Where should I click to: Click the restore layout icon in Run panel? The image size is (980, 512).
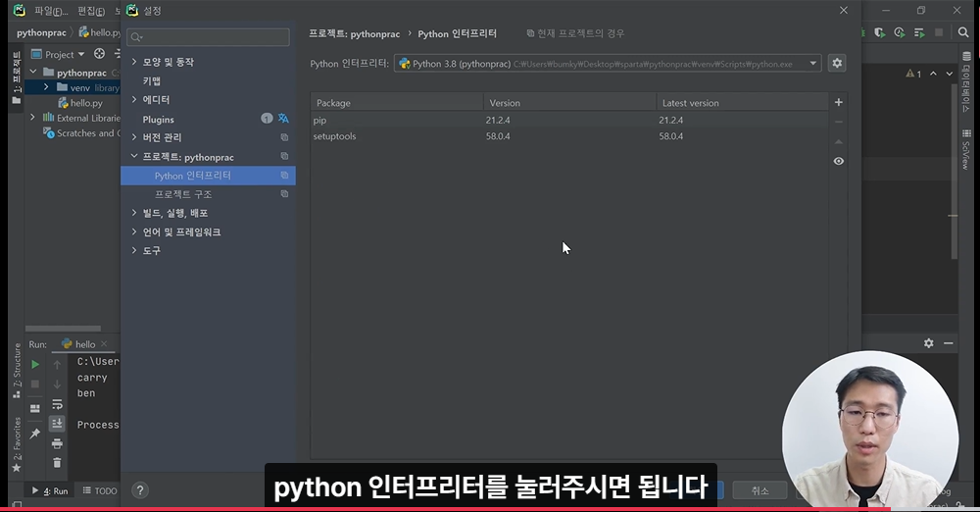click(x=35, y=408)
